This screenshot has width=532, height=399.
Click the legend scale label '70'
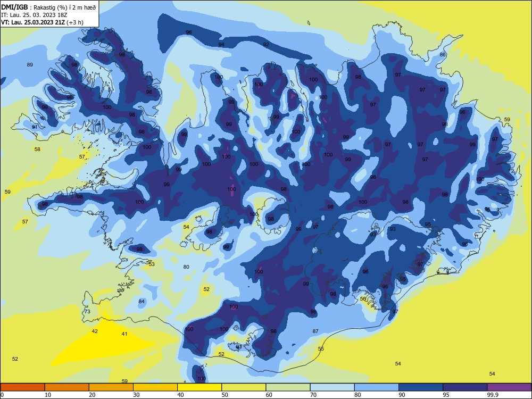point(313,395)
